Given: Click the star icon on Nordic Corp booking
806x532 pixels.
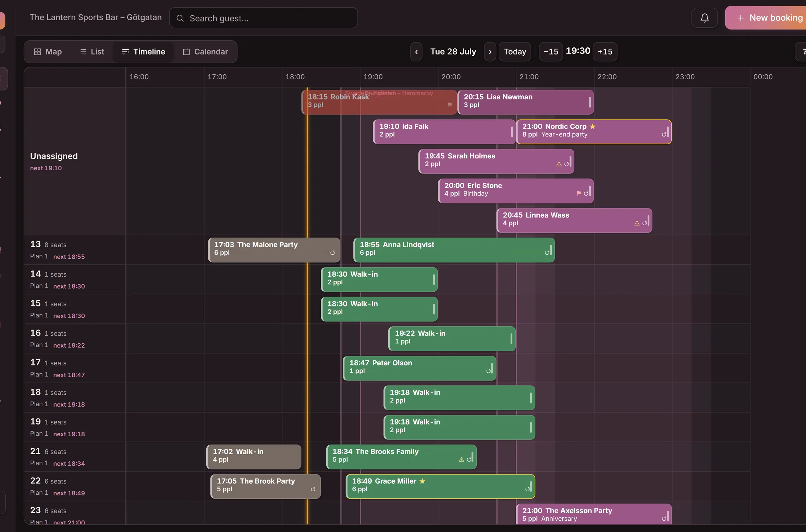Looking at the screenshot, I should [593, 126].
